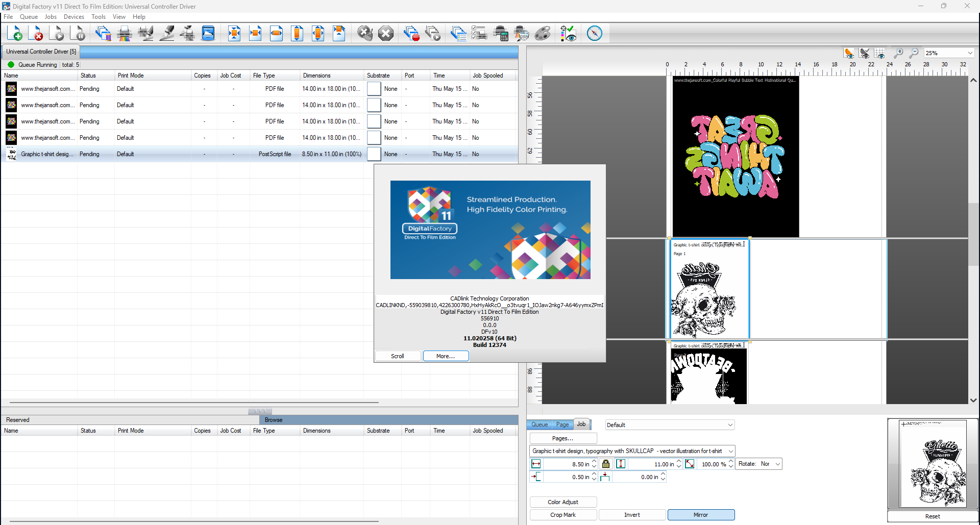Increase width with the 8.50 in stepper
Viewport: 980px width, 525px height.
594,462
